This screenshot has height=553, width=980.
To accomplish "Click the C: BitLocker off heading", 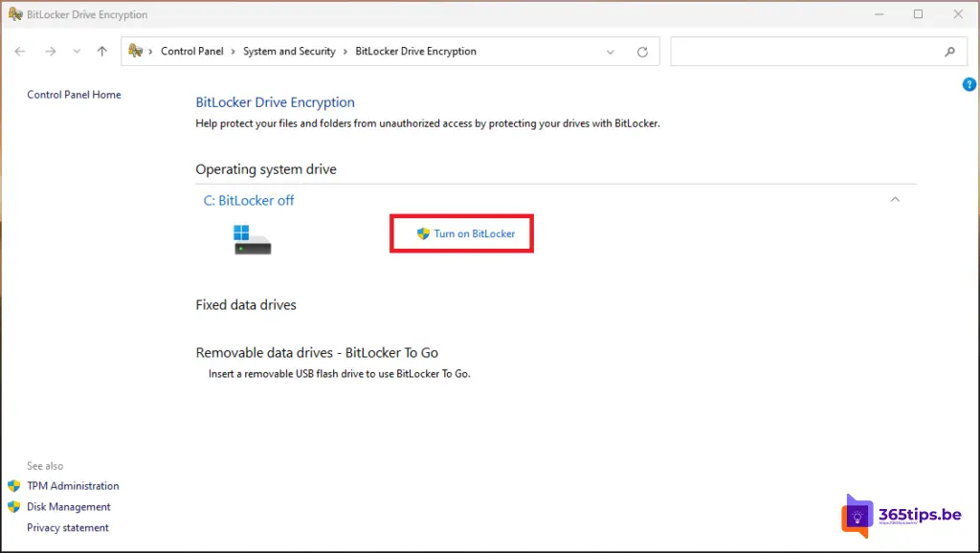I will pyautogui.click(x=249, y=200).
